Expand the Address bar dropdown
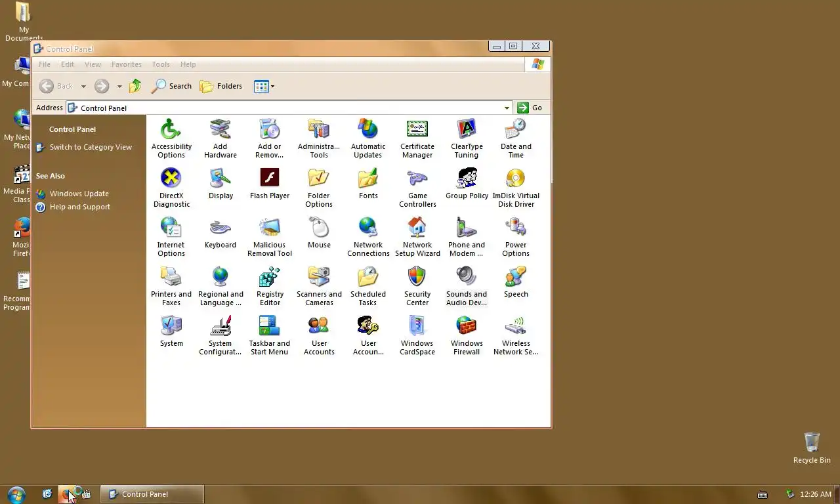840x504 pixels. pos(507,108)
